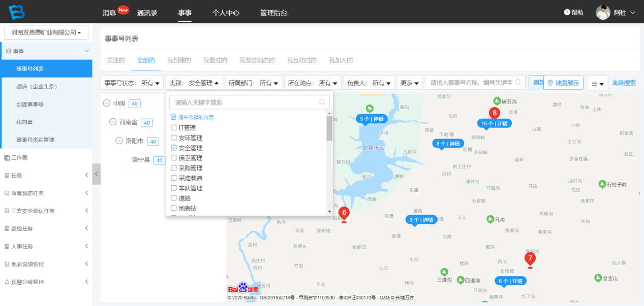Open 高级搜索 link

coord(624,83)
